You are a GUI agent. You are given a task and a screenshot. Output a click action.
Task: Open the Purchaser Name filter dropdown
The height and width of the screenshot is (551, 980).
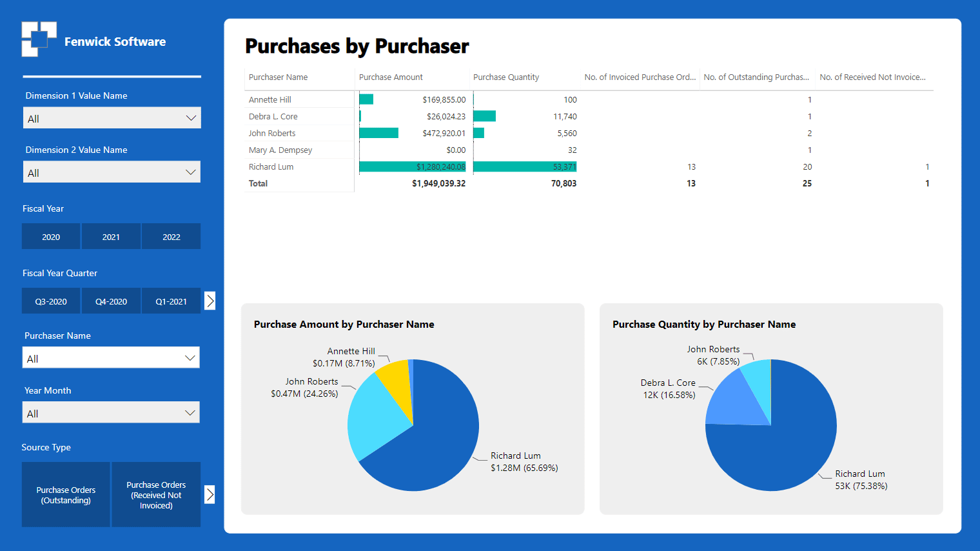point(111,358)
